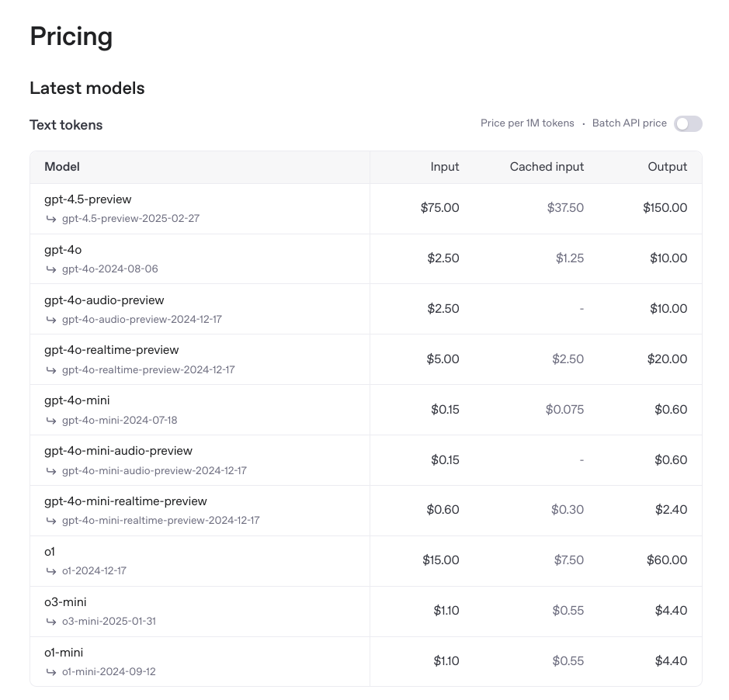The width and height of the screenshot is (729, 700).
Task: Click the $150.00 output price for gpt-4.5-preview
Action: pos(665,208)
